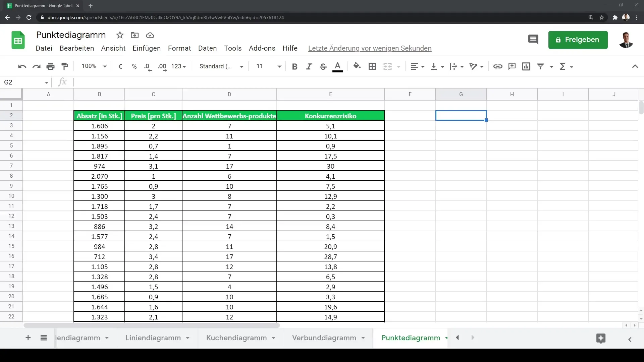Open text rotation dropdown
This screenshot has width=644, height=362.
point(477,66)
